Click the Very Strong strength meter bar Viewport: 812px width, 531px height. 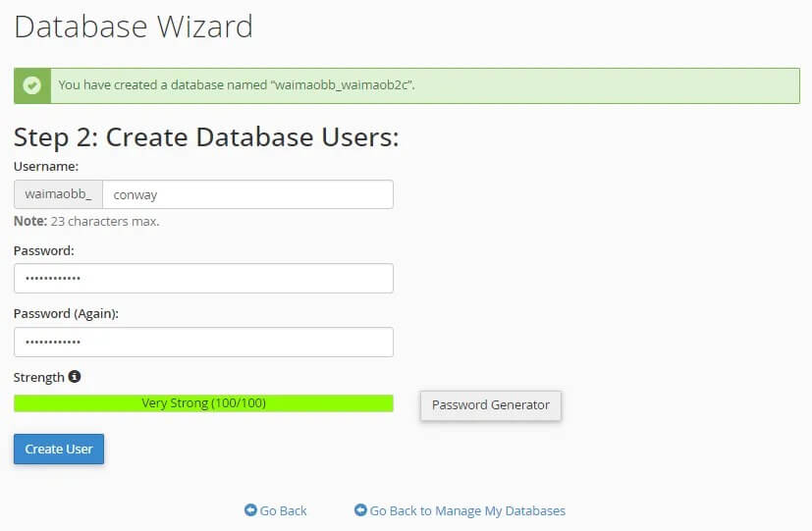203,403
